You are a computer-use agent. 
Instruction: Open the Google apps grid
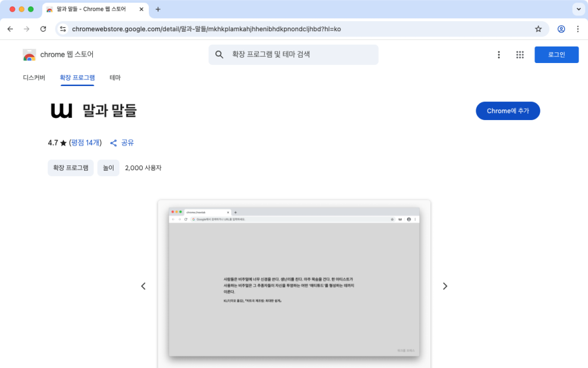(519, 55)
